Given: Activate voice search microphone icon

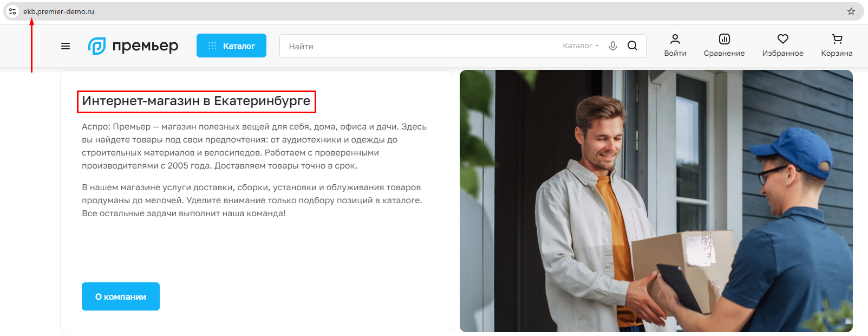Looking at the screenshot, I should [x=613, y=46].
